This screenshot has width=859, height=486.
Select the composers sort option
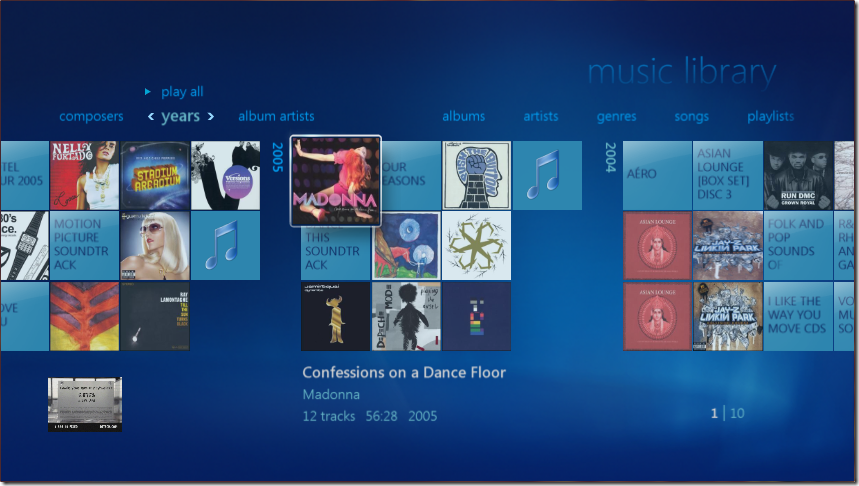click(x=91, y=116)
